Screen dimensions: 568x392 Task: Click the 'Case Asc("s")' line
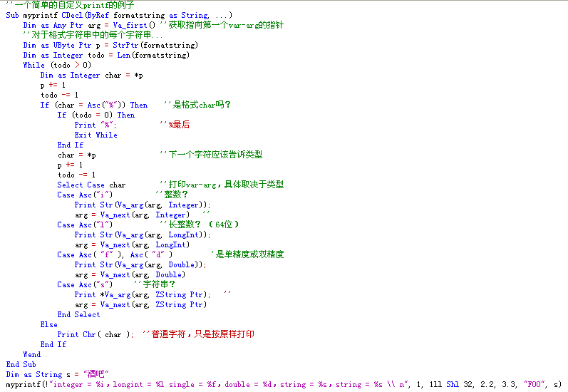[85, 285]
